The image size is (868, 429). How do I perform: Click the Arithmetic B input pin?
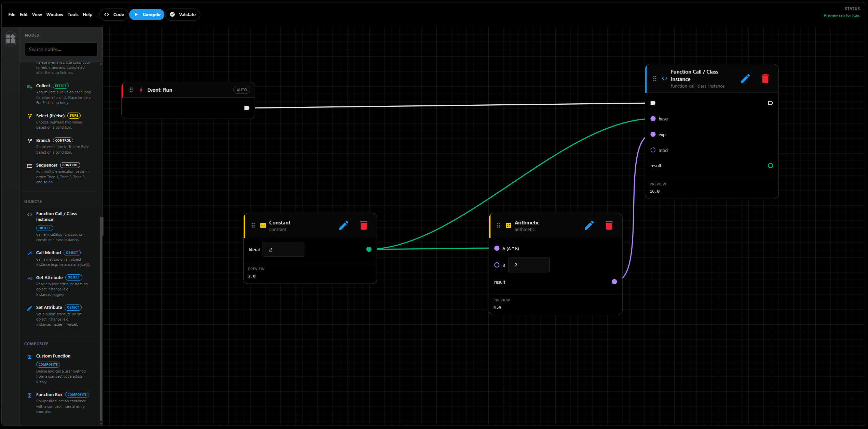[x=497, y=265]
